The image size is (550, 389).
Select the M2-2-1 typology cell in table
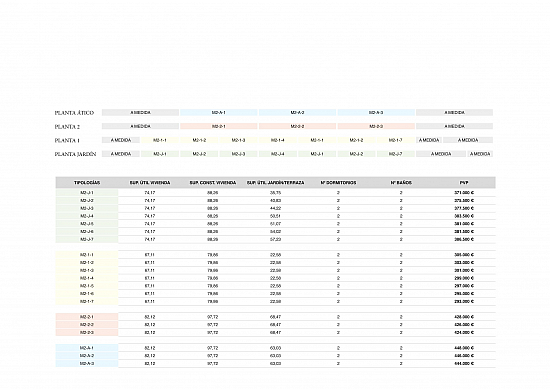(87, 317)
